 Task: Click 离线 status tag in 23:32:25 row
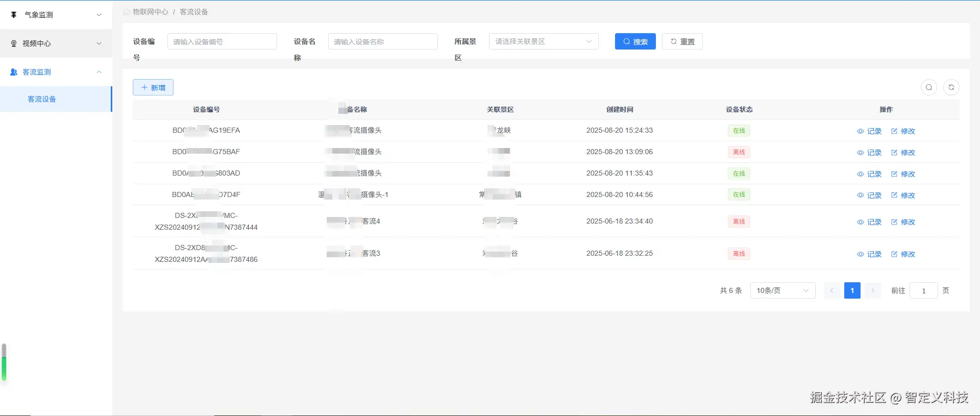coord(739,254)
